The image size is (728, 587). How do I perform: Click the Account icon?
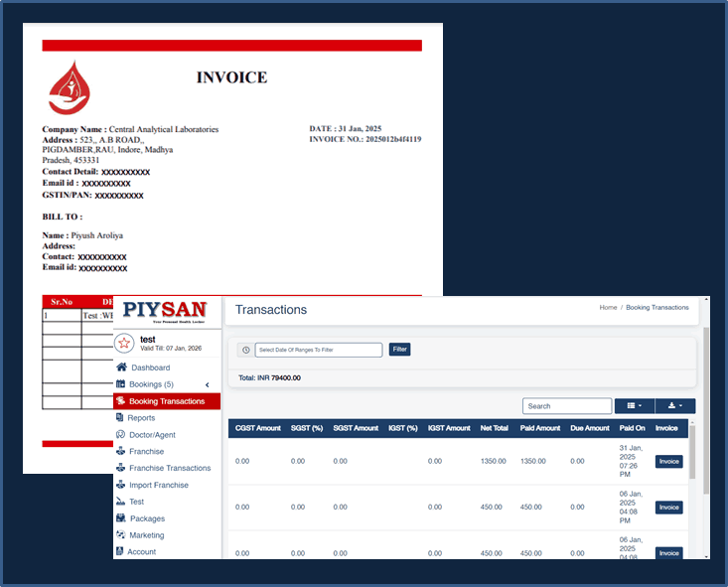click(x=120, y=551)
